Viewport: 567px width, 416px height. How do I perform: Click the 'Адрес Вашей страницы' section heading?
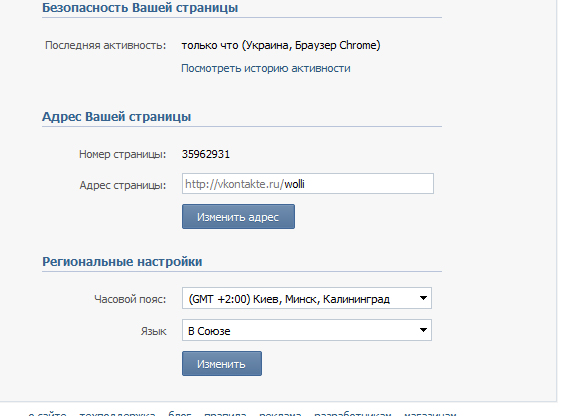click(116, 116)
